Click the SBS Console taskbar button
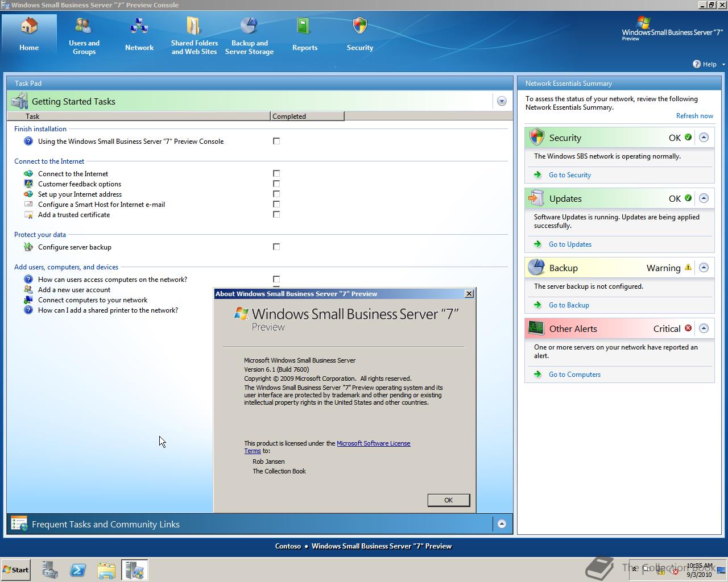 tap(135, 570)
